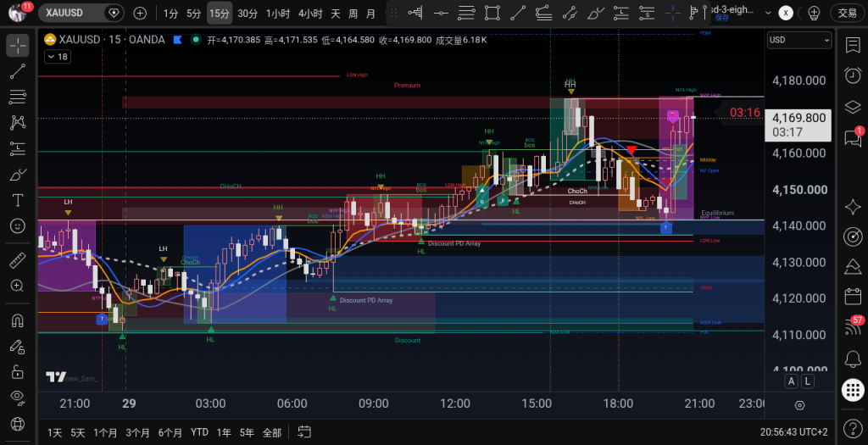Select the Text annotation tool
The image size is (868, 445).
click(18, 200)
